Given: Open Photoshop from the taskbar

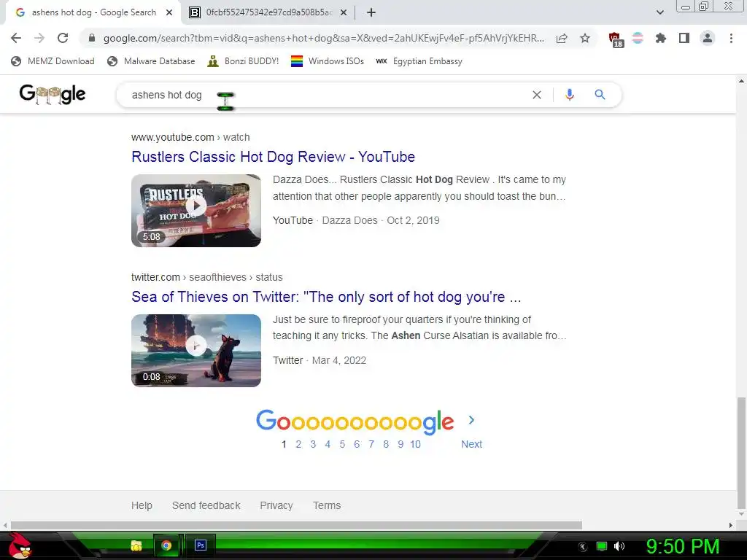Looking at the screenshot, I should [x=200, y=545].
